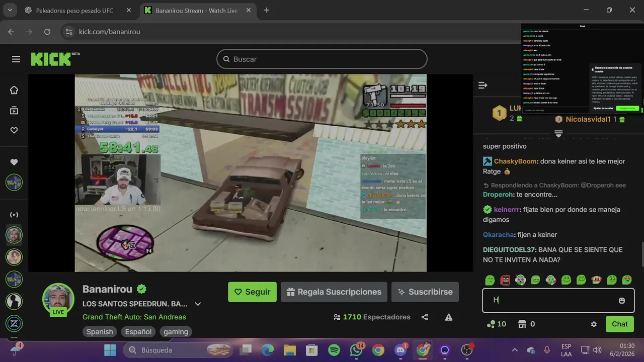Image resolution: width=644 pixels, height=362 pixels.
Task: Select the Español tag
Action: click(138, 332)
